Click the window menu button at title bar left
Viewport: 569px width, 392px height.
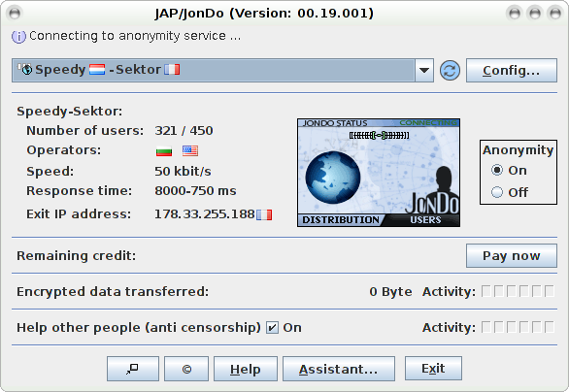(15, 14)
